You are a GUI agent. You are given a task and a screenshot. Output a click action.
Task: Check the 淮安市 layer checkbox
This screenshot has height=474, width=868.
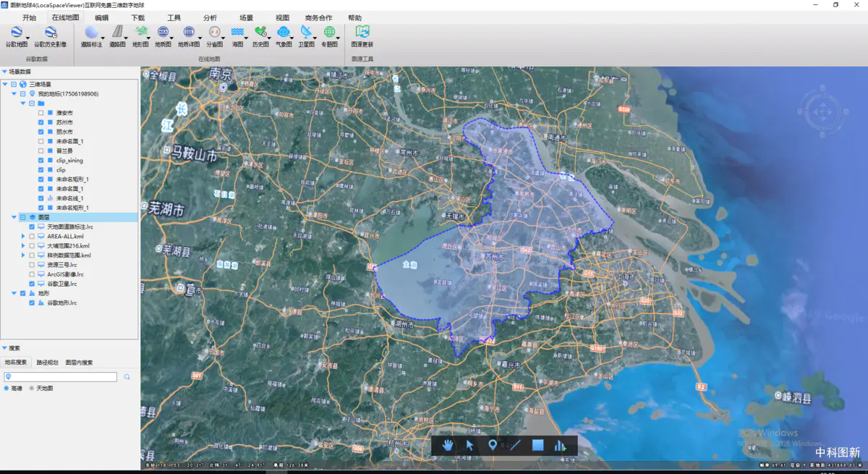[x=41, y=113]
